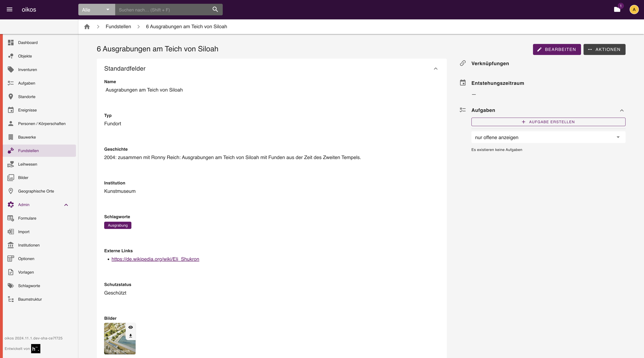Open the Dashboard menu item
This screenshot has width=644, height=358.
pyautogui.click(x=39, y=42)
